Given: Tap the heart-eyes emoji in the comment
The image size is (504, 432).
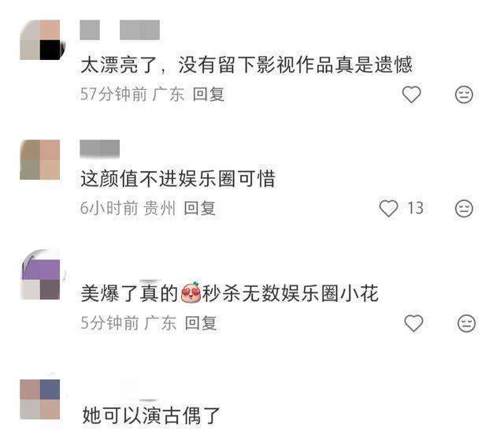Looking at the screenshot, I should pyautogui.click(x=191, y=292).
